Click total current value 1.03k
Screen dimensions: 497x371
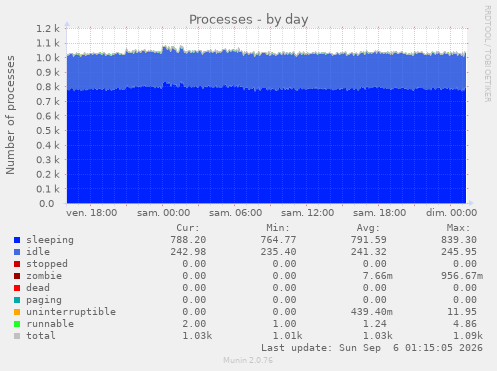click(x=197, y=336)
